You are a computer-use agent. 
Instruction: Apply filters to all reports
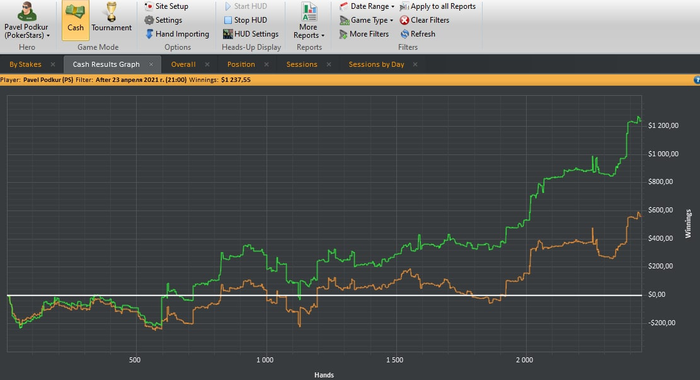point(438,6)
